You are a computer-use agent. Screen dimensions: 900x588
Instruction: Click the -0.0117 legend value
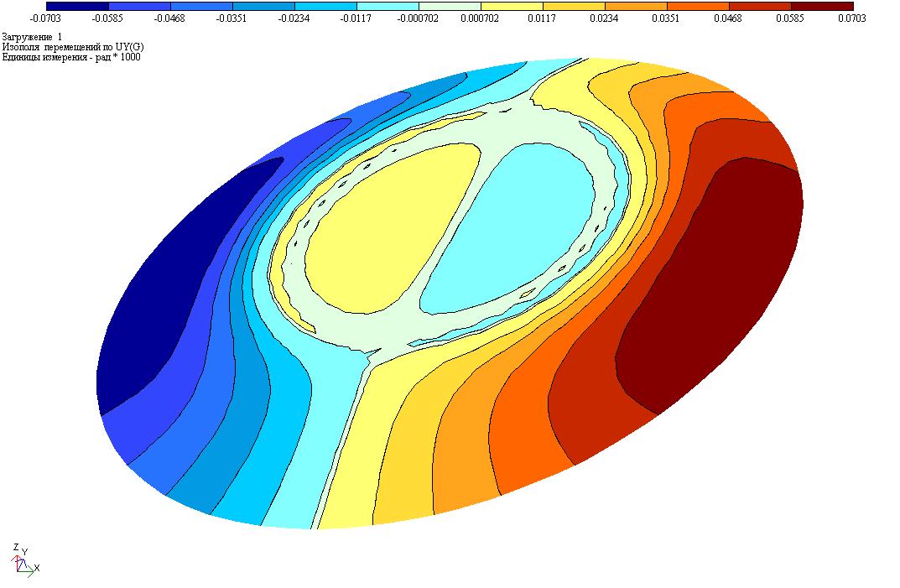click(x=356, y=18)
